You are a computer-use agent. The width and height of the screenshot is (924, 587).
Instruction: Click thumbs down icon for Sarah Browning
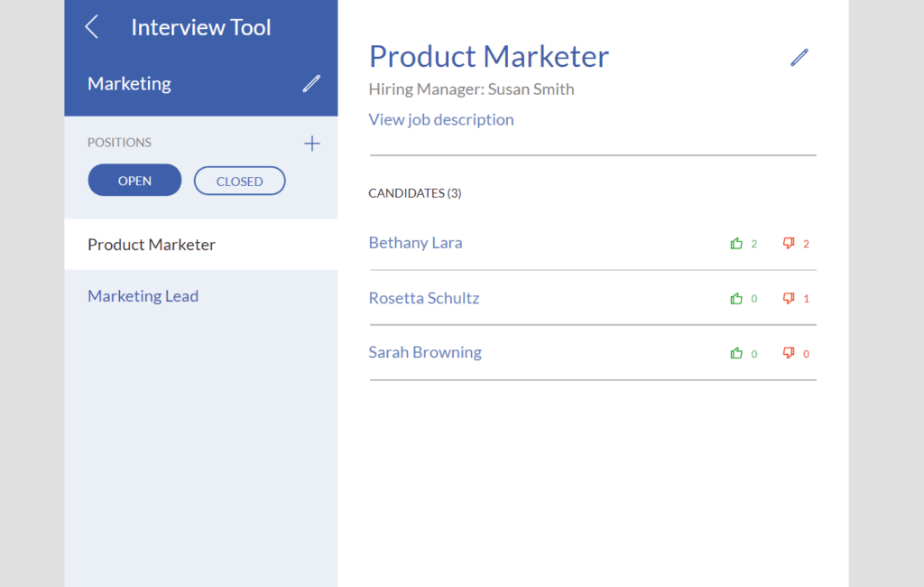tap(789, 353)
